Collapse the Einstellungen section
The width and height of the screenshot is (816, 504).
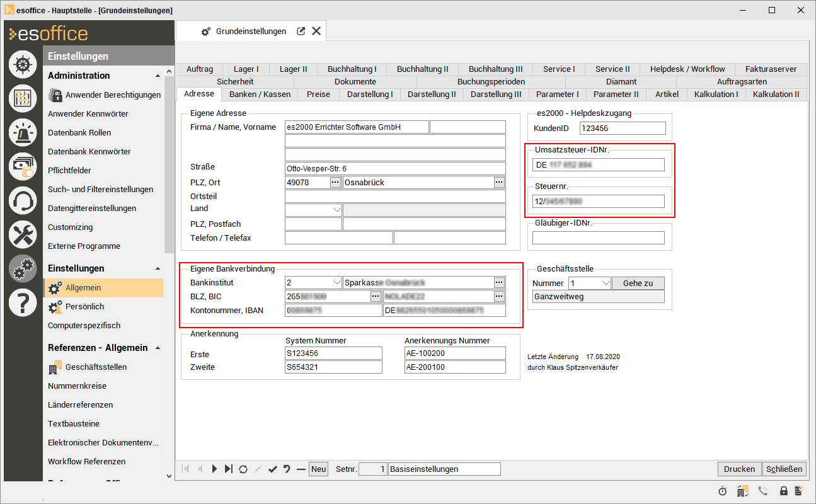158,268
